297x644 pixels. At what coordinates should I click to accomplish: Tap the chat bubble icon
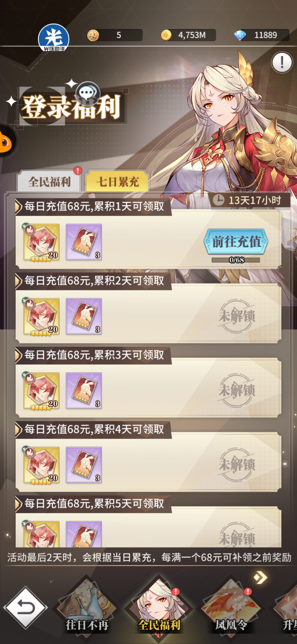pos(88,92)
